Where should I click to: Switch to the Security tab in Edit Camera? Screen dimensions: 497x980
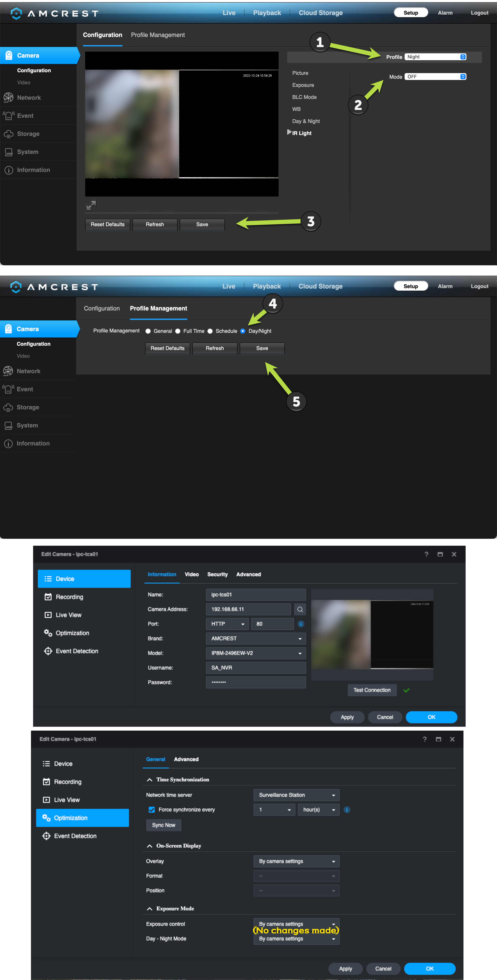(218, 574)
